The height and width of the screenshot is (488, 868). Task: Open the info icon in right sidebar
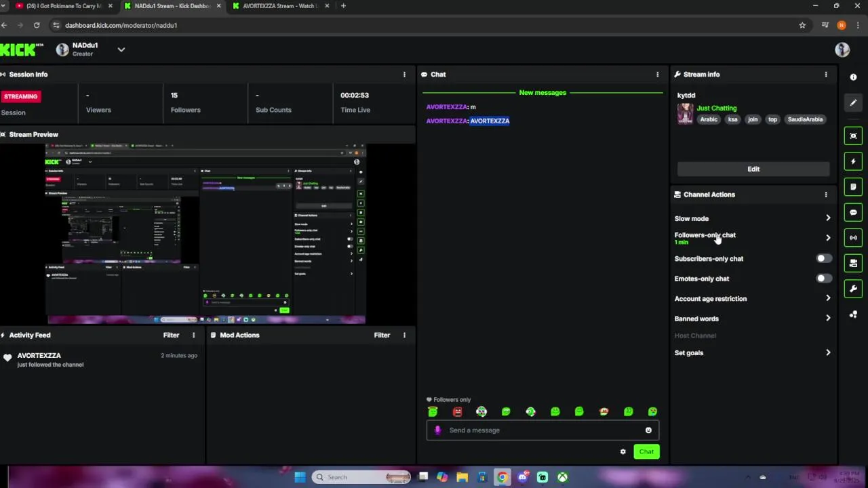[853, 77]
